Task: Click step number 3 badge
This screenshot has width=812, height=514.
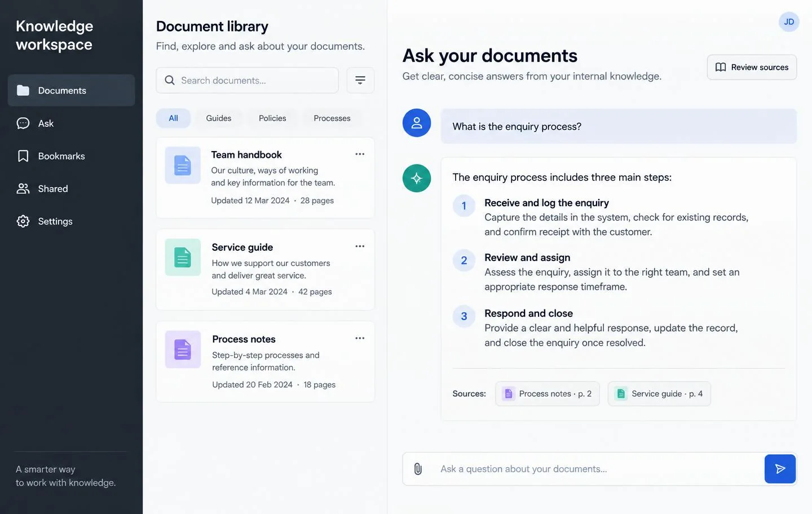Action: pos(464,316)
